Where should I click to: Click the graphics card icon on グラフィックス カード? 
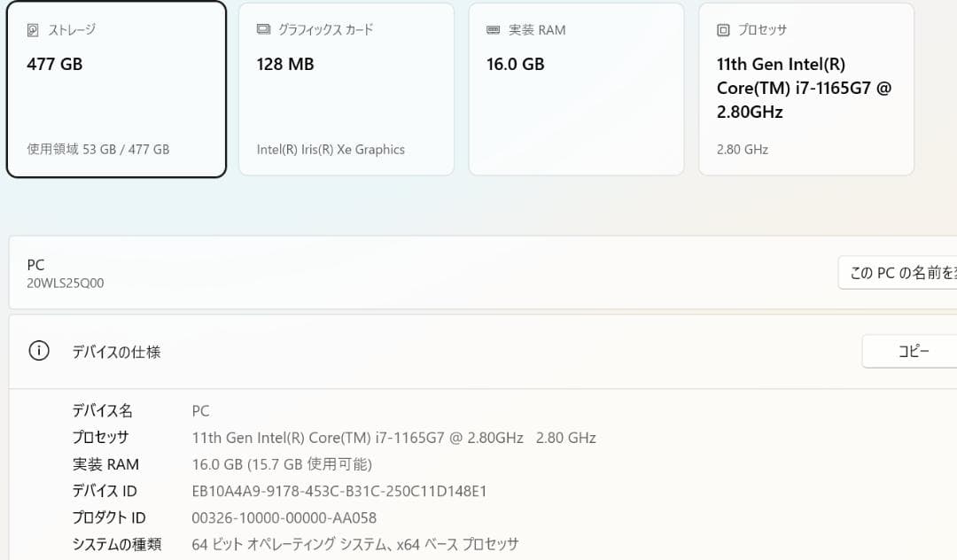click(261, 29)
